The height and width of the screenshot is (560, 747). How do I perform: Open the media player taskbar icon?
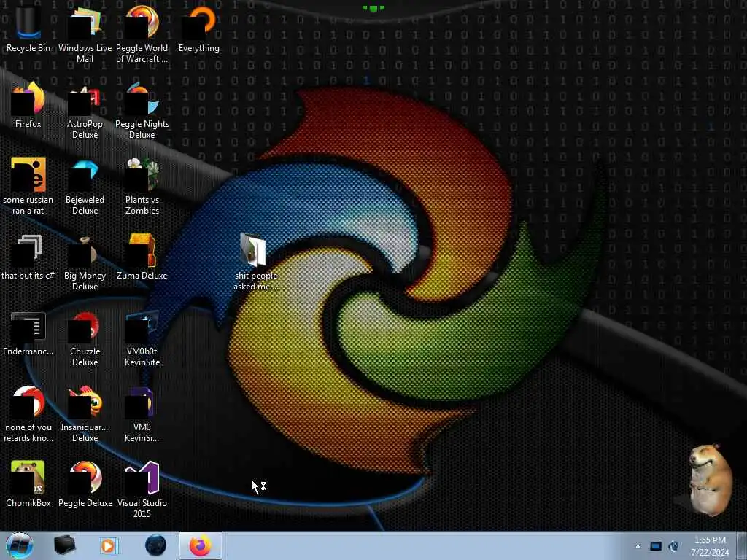pyautogui.click(x=109, y=545)
